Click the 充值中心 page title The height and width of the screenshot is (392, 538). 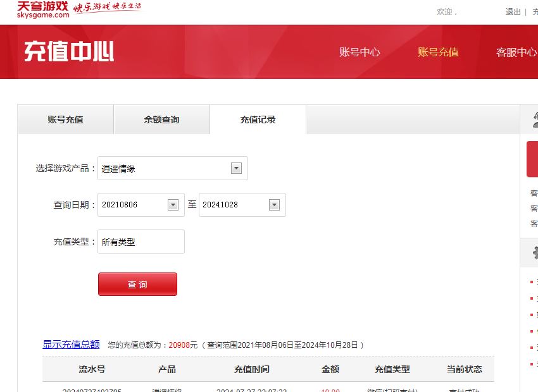(69, 52)
